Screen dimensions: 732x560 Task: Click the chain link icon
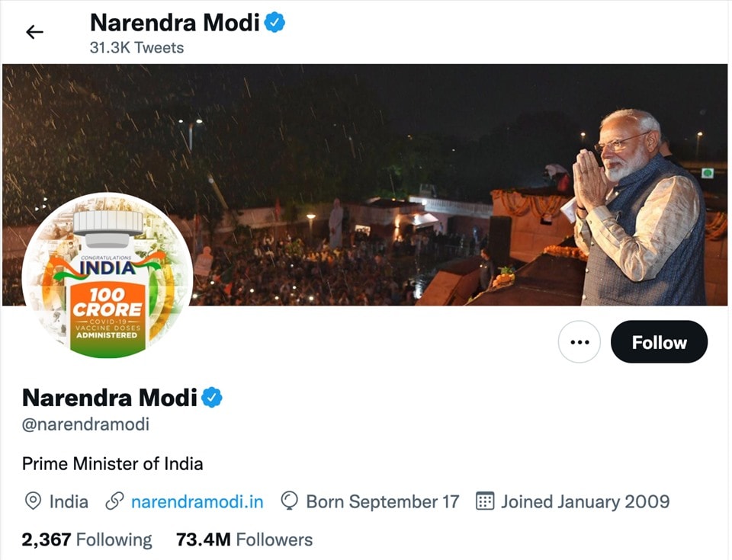point(114,501)
